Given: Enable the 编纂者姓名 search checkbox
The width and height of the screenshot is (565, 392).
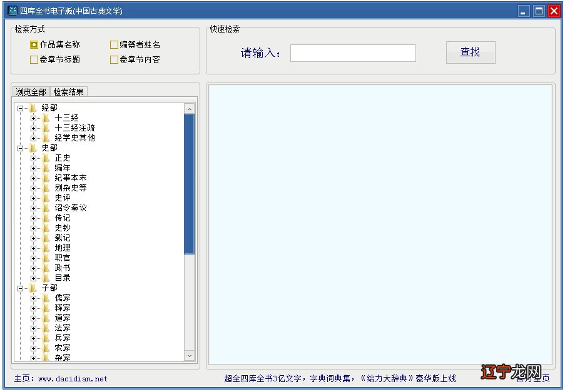Looking at the screenshot, I should (x=114, y=44).
